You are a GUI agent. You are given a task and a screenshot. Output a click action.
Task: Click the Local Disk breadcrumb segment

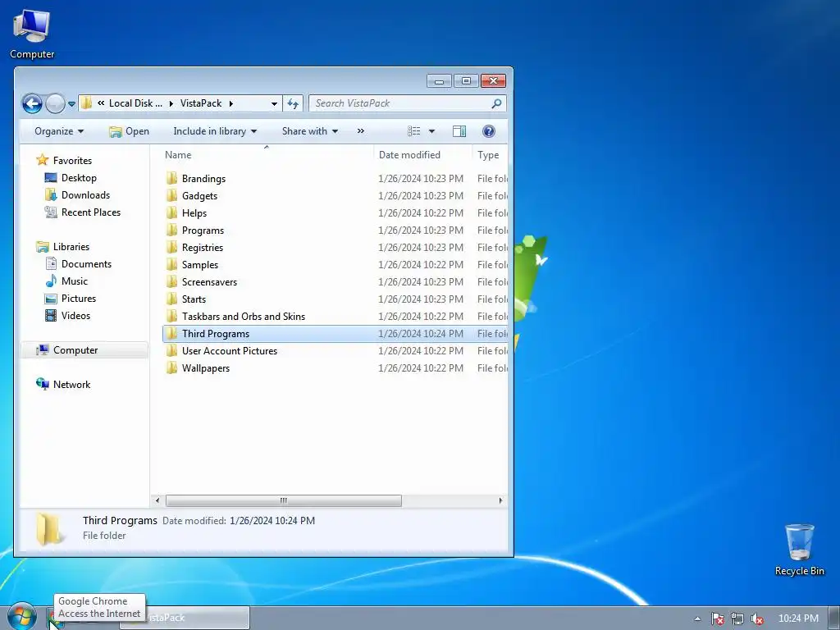point(135,103)
